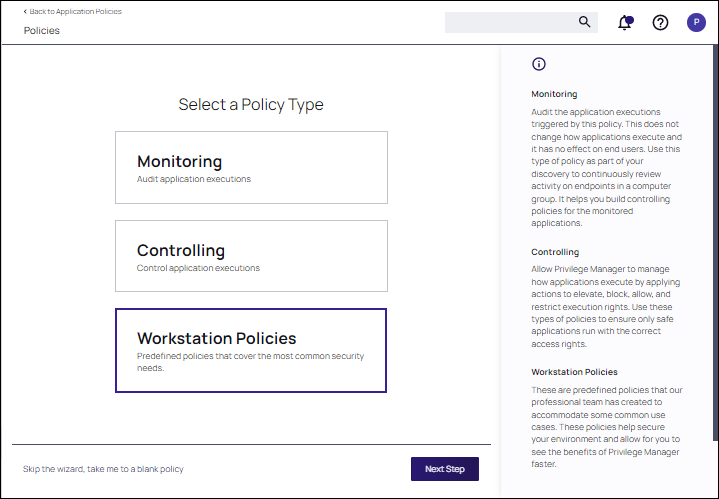Viewport: 719px width, 499px height.
Task: Click Workstation Policies heading in help panel
Action: [574, 372]
